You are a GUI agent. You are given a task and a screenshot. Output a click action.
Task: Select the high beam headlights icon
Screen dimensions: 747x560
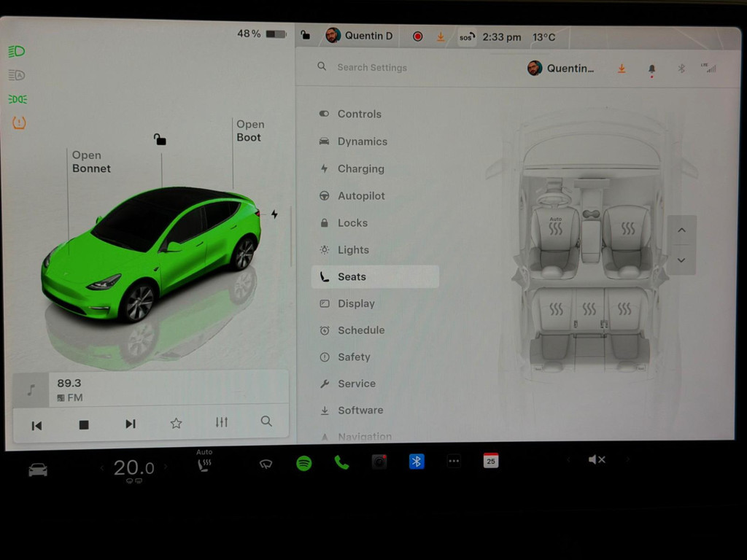coord(16,51)
